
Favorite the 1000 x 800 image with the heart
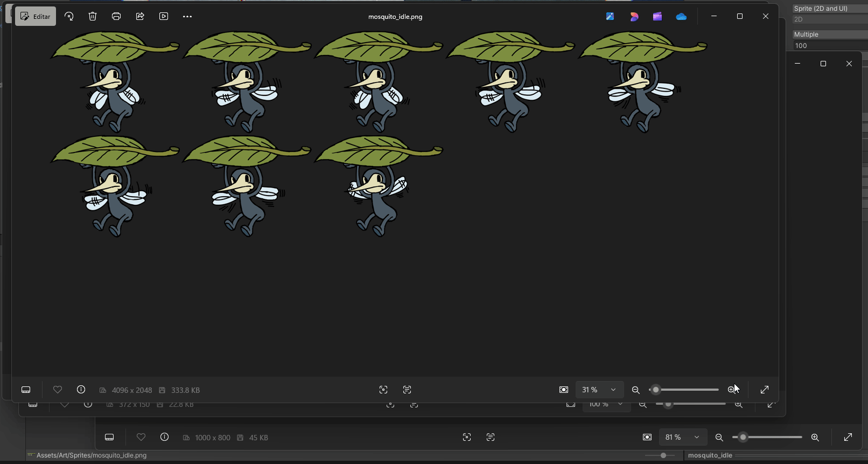(x=141, y=437)
